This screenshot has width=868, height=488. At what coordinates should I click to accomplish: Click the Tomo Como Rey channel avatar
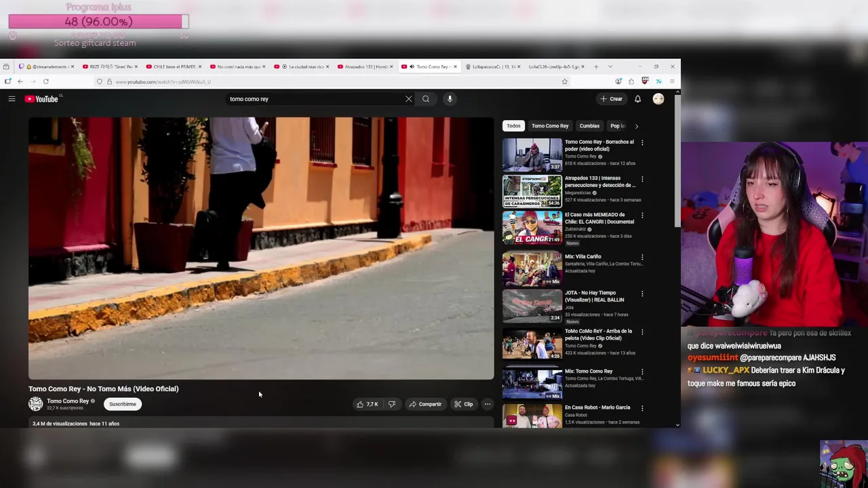(35, 404)
